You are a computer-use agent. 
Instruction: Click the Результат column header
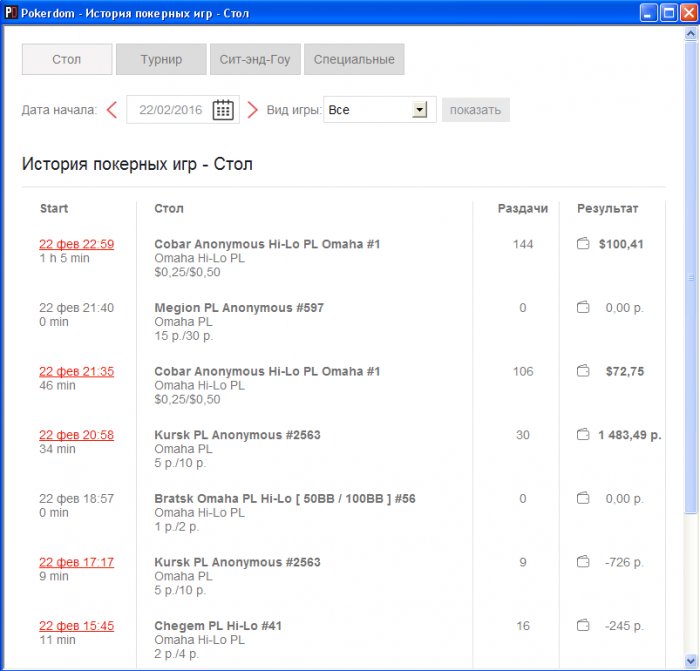pos(608,208)
